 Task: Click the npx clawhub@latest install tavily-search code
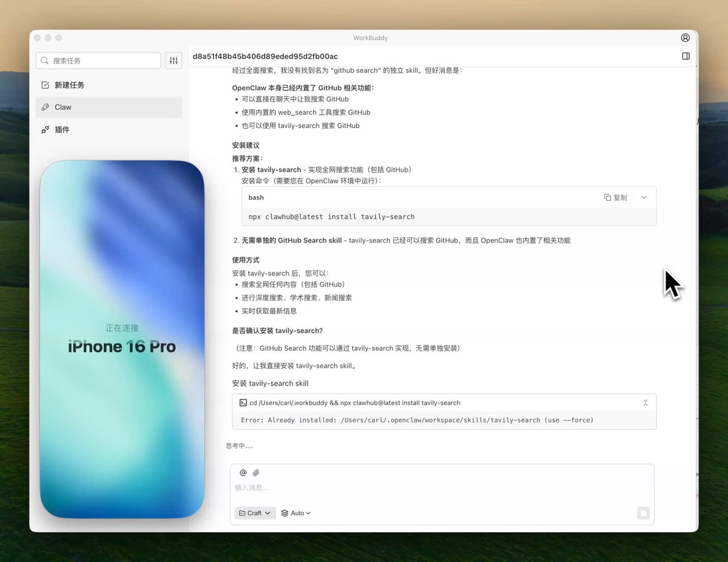tap(332, 217)
